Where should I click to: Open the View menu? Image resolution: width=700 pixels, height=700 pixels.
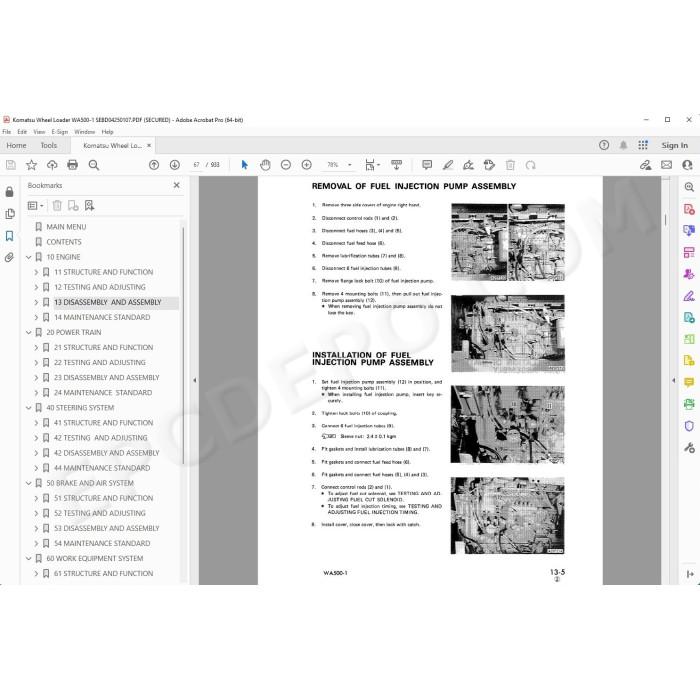click(x=39, y=132)
